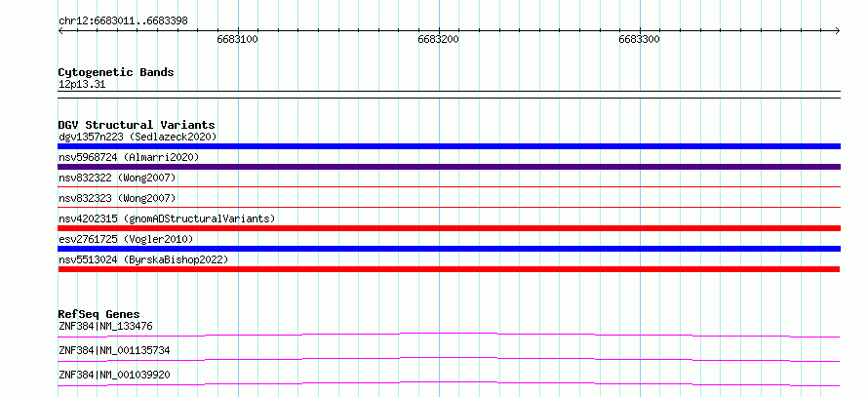The width and height of the screenshot is (868, 397).
Task: Select the Cytogenetic Bands track title
Action: (x=116, y=72)
